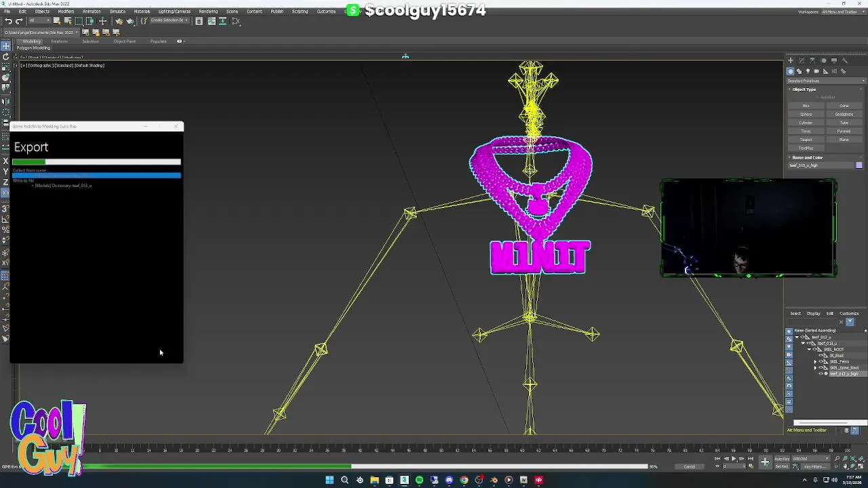Open the Motion panel icon
This screenshot has width=868, height=488.
tap(823, 60)
